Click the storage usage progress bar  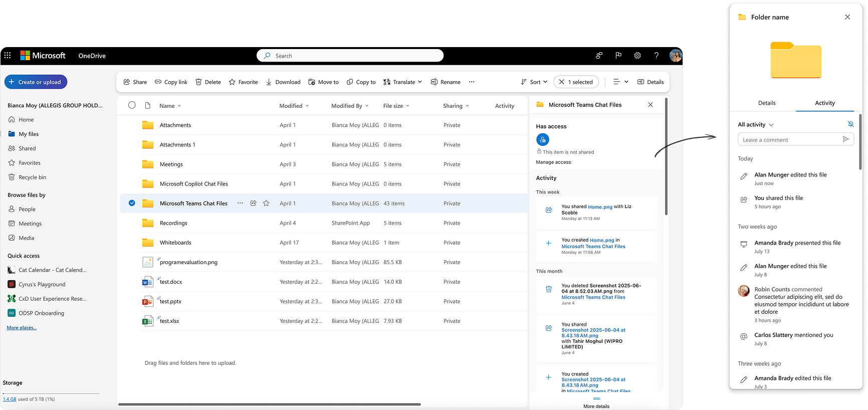(51, 393)
